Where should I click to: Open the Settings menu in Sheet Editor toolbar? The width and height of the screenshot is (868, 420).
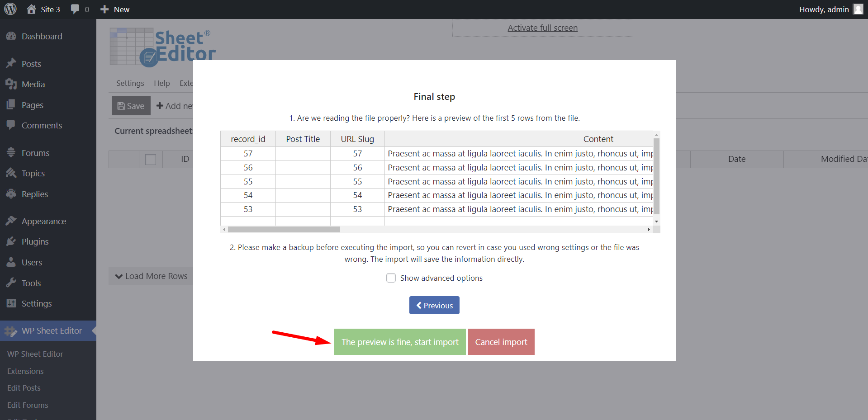coord(130,83)
